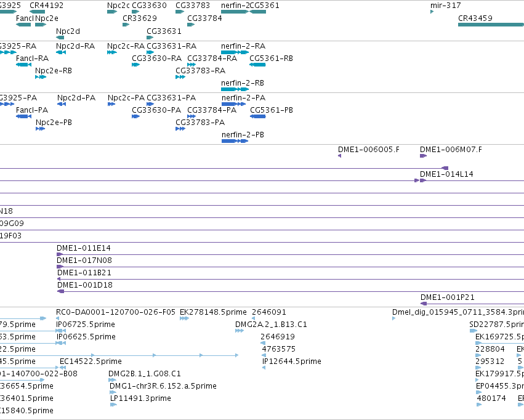524x420 pixels.
Task: Click the 2646091 EST label
Action: pos(269,312)
